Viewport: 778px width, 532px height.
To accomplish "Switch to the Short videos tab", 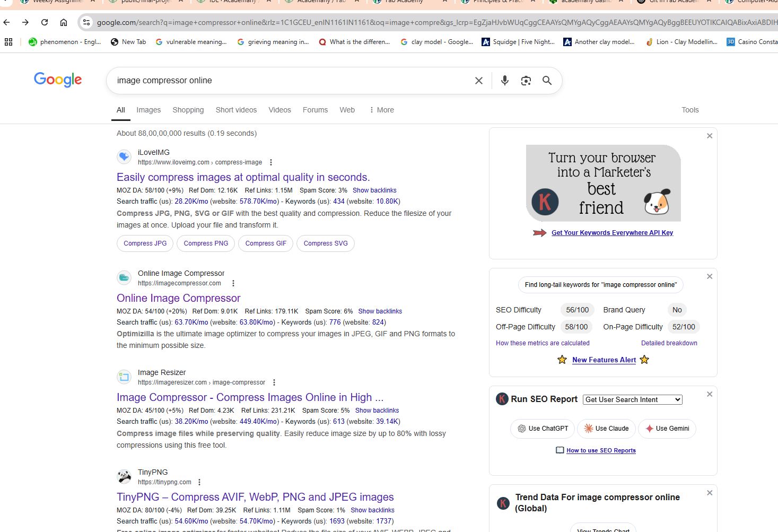I will tap(236, 110).
